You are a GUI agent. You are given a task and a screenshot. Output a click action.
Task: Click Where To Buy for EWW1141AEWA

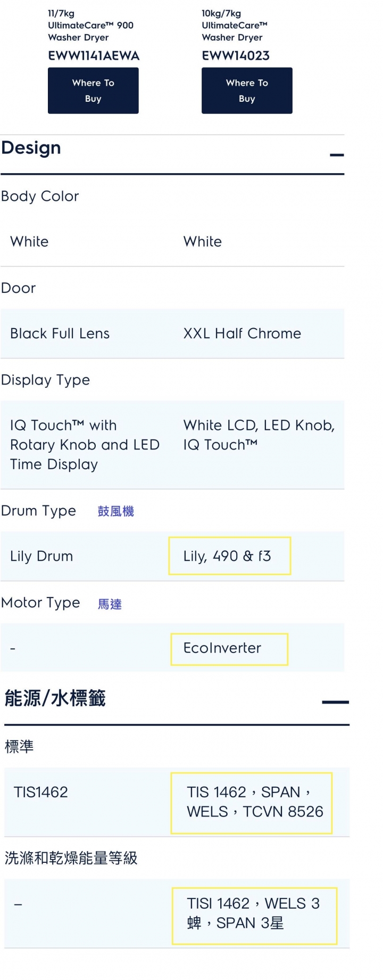tap(93, 91)
